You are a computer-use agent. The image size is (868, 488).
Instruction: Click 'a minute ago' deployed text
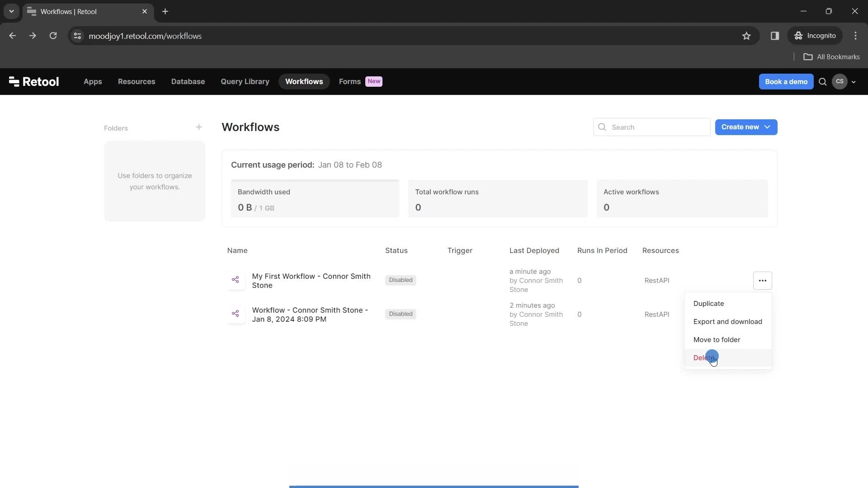530,272
